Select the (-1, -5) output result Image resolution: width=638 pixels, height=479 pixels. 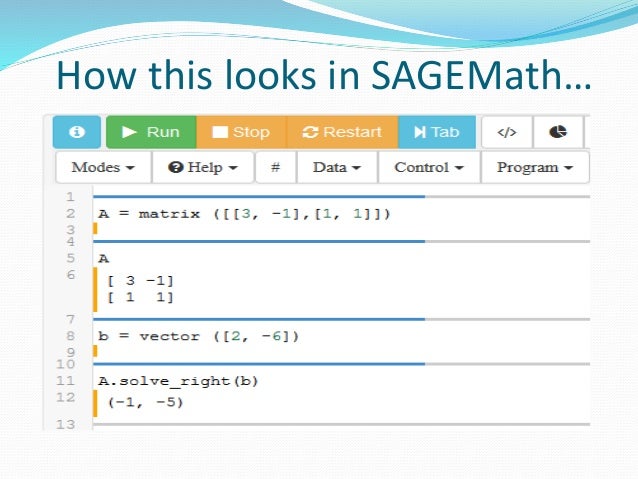[146, 402]
